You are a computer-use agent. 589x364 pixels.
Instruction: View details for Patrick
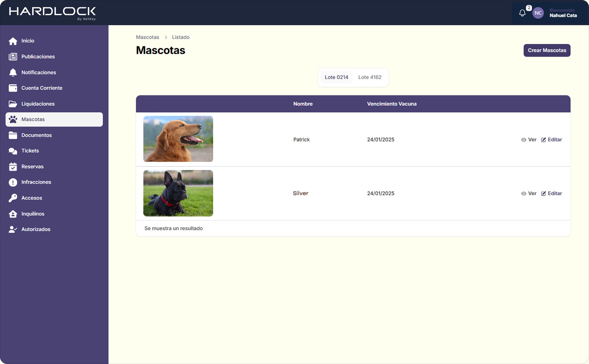tap(529, 140)
